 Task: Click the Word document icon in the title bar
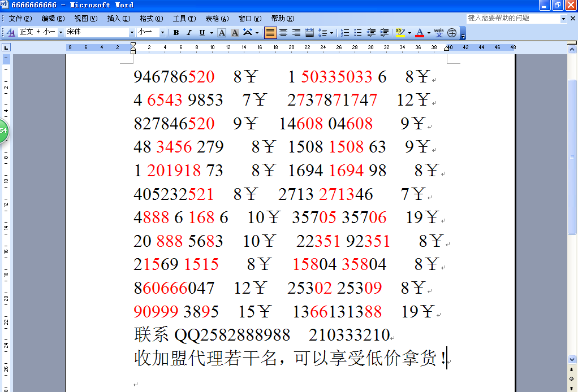(x=4, y=5)
